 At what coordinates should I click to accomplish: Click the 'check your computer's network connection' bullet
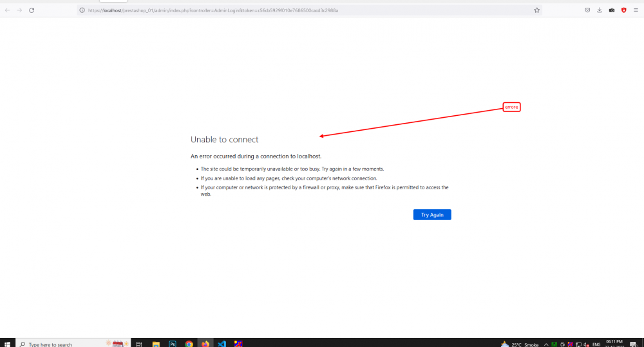coord(289,178)
